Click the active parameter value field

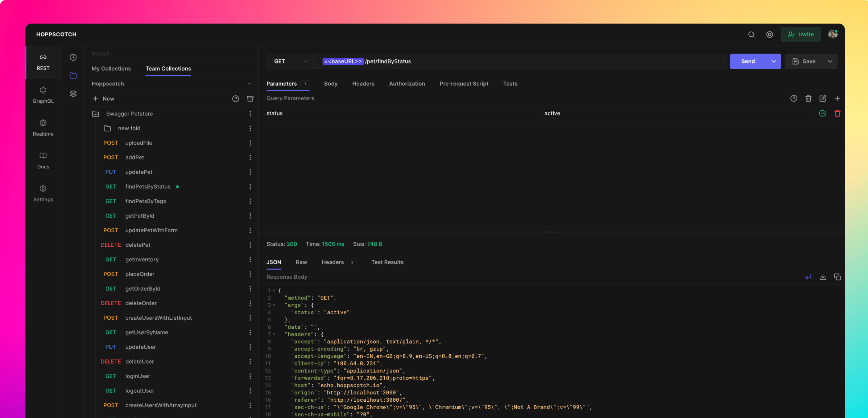coord(676,113)
